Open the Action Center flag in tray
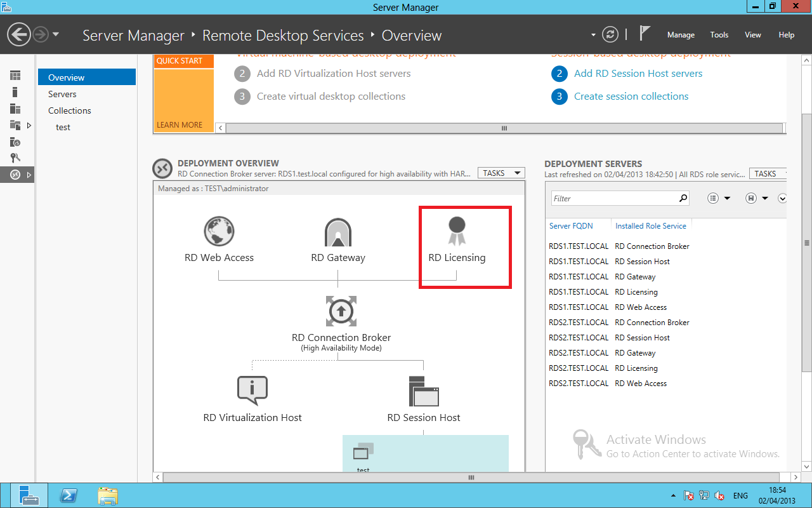Screen dimensions: 812x508 click(x=689, y=495)
